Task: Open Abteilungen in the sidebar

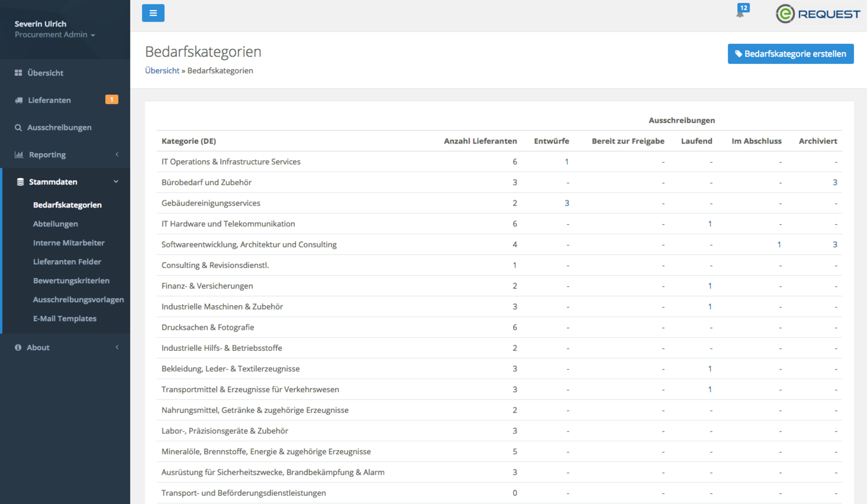Action: pyautogui.click(x=55, y=224)
